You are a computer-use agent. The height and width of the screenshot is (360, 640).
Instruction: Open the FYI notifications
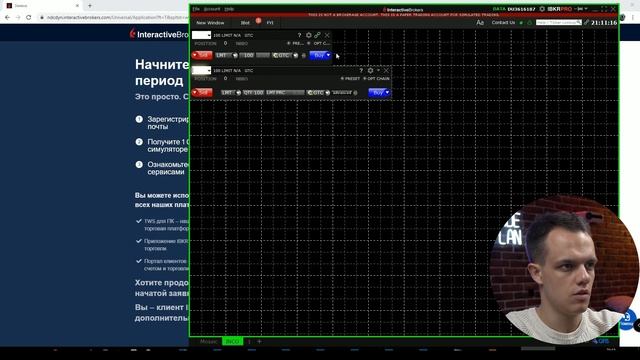click(270, 23)
